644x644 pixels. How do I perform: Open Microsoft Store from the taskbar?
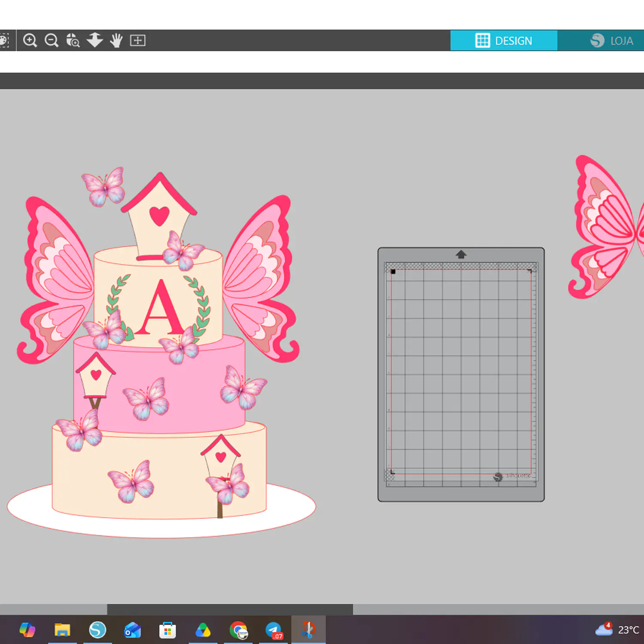tap(167, 630)
